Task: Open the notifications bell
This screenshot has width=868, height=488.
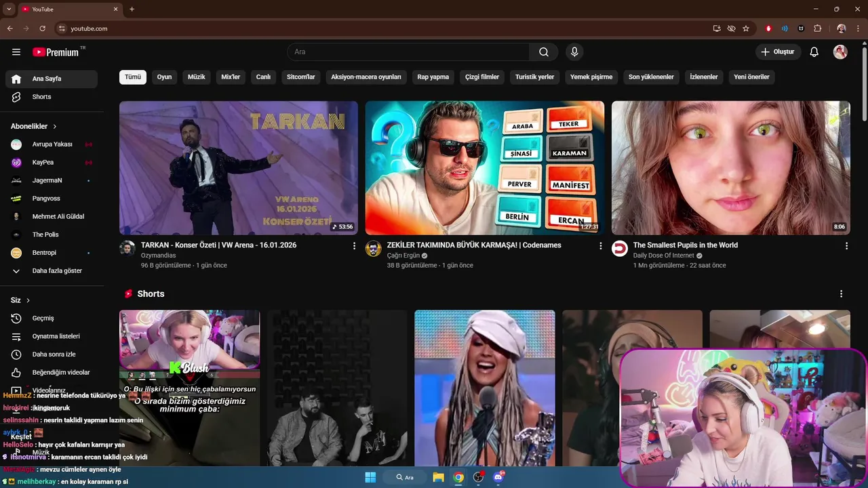Action: click(814, 52)
